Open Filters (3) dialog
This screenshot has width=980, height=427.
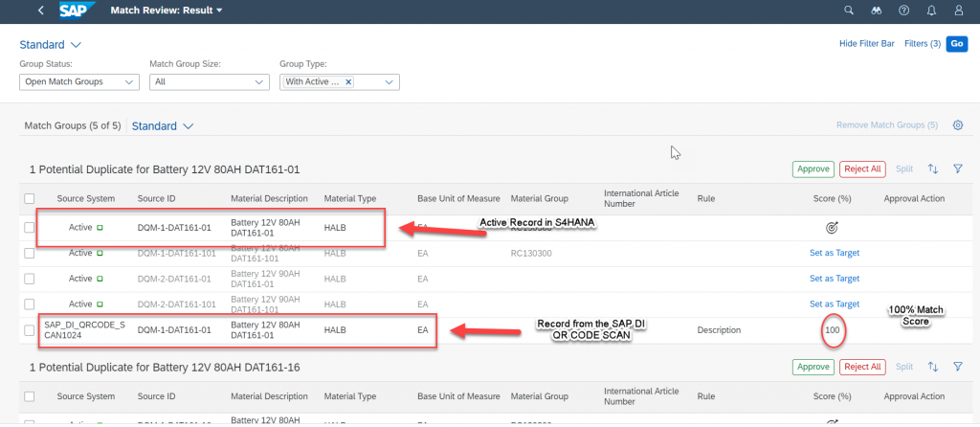click(923, 44)
